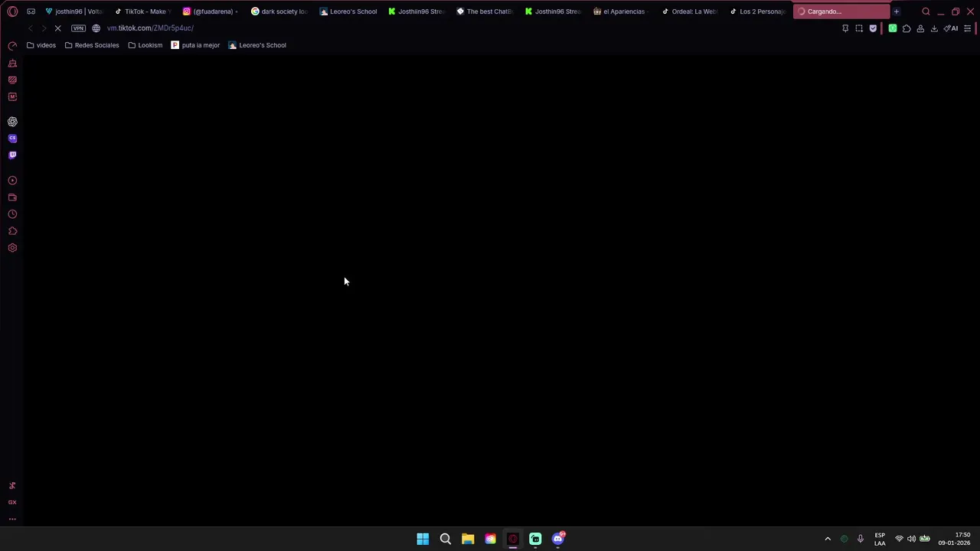The height and width of the screenshot is (551, 980).
Task: Open the clock showing 17:50
Action: coord(954,539)
